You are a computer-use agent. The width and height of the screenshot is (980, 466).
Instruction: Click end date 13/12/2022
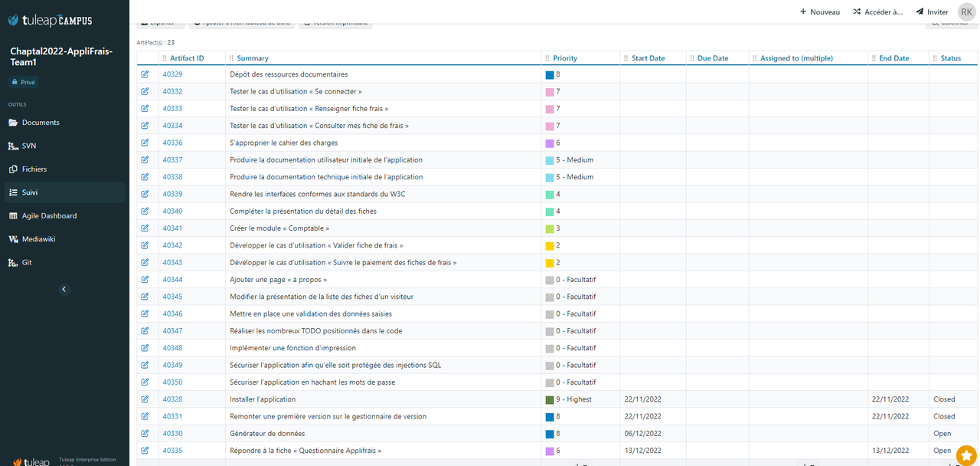892,451
